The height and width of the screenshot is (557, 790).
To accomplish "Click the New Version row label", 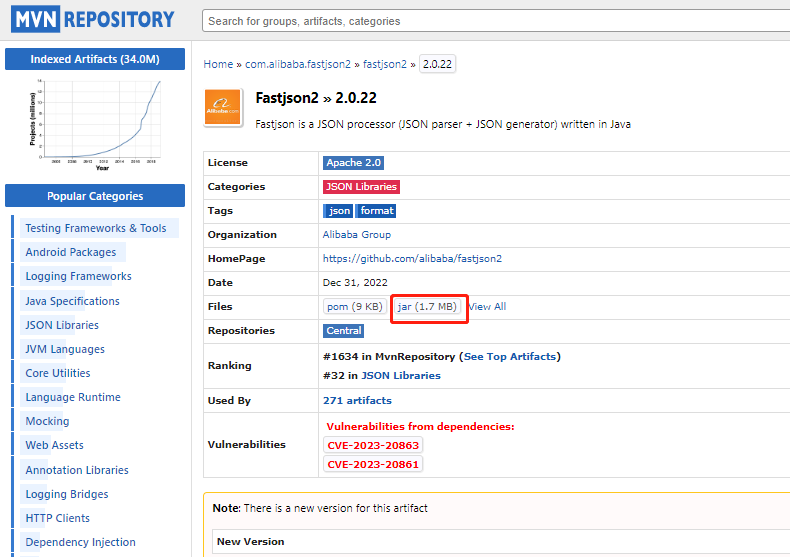I will coord(250,542).
